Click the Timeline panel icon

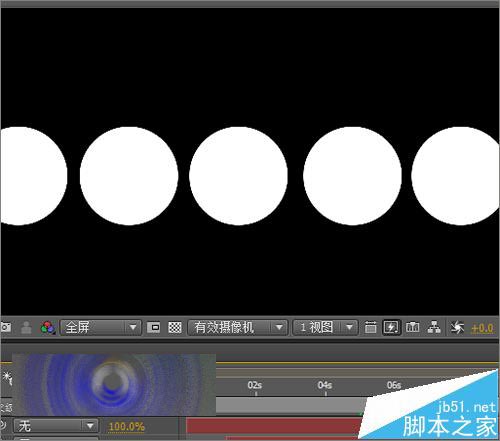click(x=412, y=327)
